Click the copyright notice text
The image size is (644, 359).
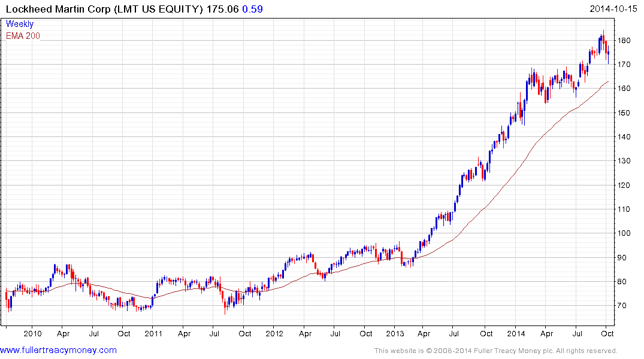[496, 351]
